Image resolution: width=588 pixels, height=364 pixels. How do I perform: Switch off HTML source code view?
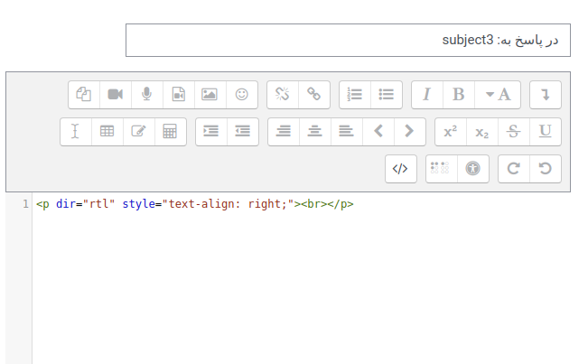click(400, 169)
